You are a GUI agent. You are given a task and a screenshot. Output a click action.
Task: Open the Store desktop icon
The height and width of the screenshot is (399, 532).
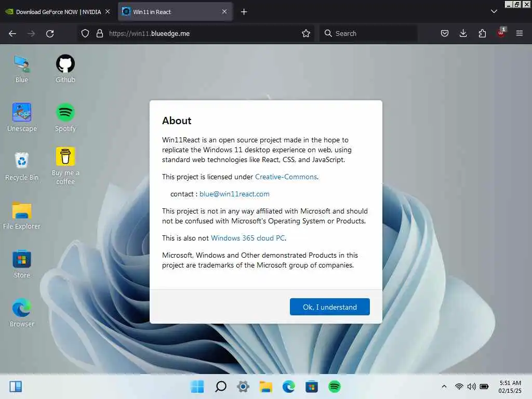click(22, 264)
